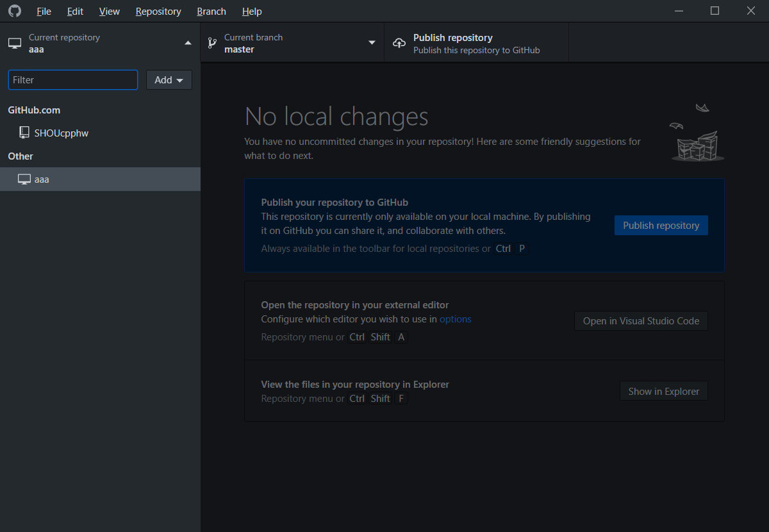
Task: Click the cloud upload icon for Publish repository
Action: 399,44
